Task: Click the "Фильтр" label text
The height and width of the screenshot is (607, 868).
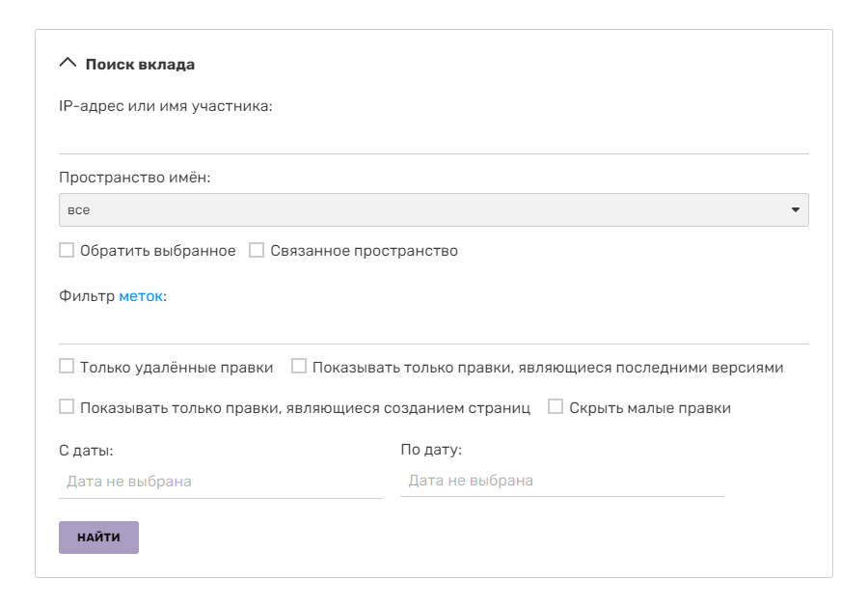Action: [x=87, y=297]
